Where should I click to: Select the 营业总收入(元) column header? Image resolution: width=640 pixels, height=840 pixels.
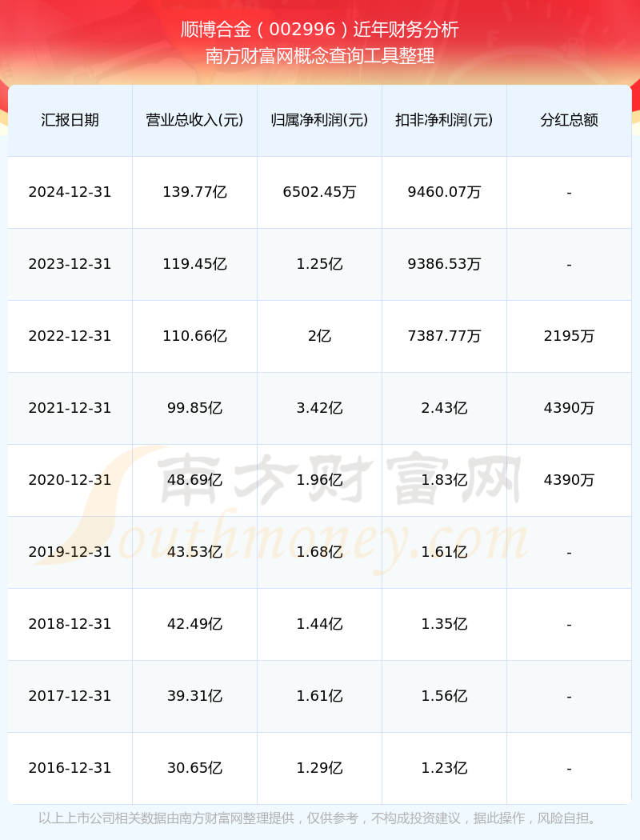click(x=195, y=120)
